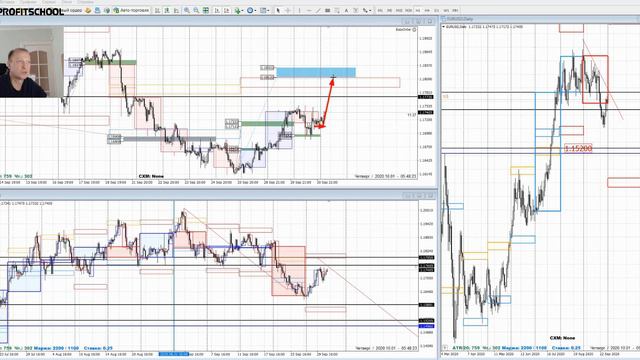Switch to W1 timeframe
640x360 pixels.
446,10
